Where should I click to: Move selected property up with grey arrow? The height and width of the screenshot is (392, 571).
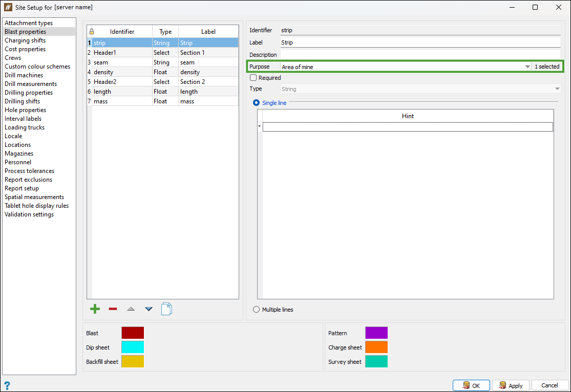(131, 309)
